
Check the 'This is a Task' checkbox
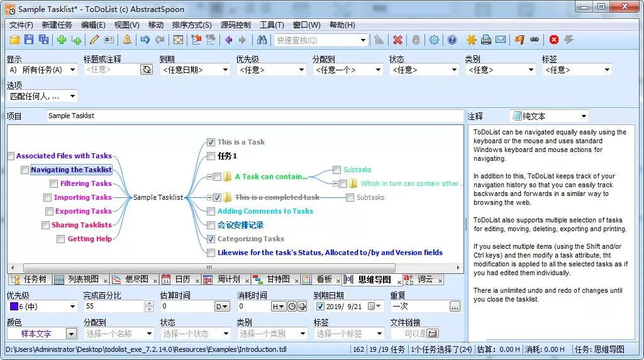(211, 142)
